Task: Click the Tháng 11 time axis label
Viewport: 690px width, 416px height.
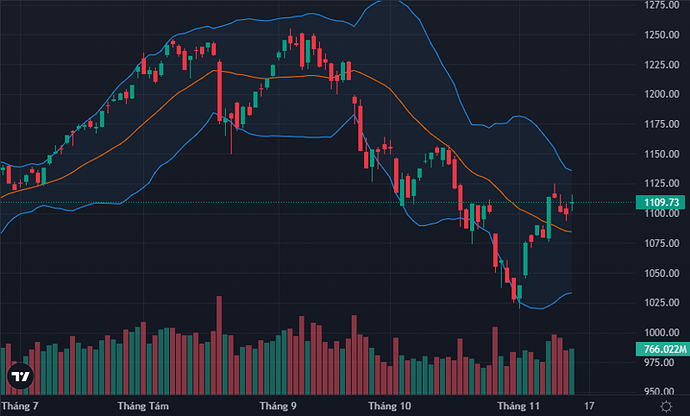Action: [x=519, y=406]
